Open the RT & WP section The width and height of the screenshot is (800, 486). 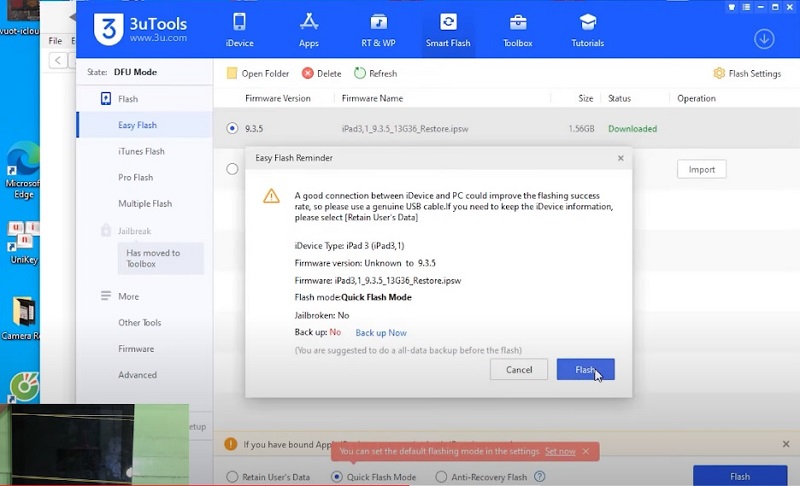(378, 31)
